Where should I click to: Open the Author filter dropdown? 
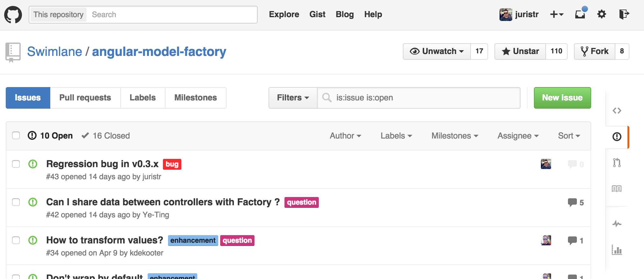click(x=345, y=136)
